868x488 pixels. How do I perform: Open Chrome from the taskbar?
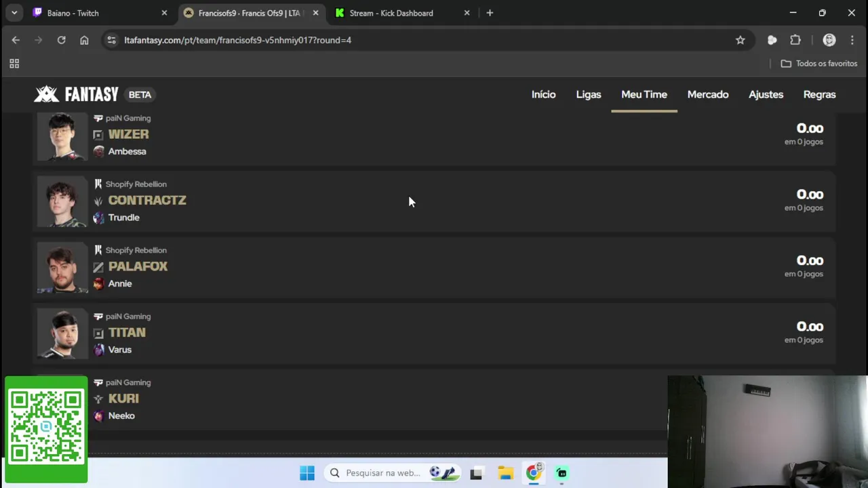pos(534,472)
